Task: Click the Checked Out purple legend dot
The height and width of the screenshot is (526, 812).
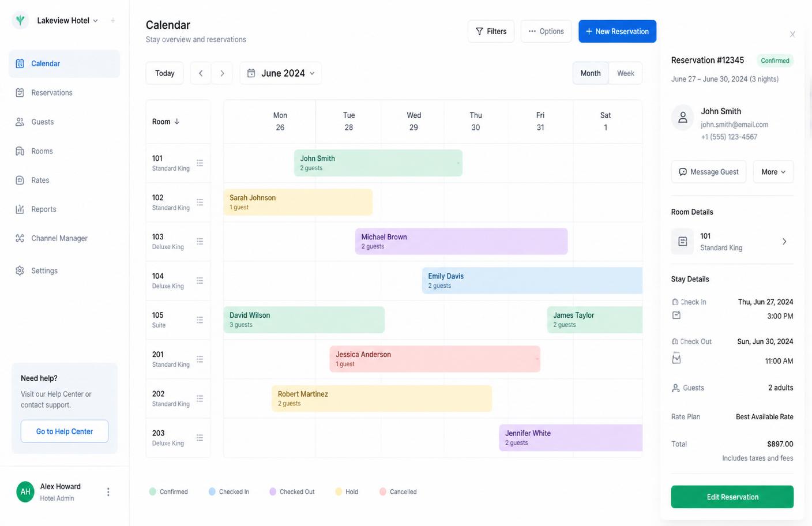Action: pyautogui.click(x=273, y=491)
